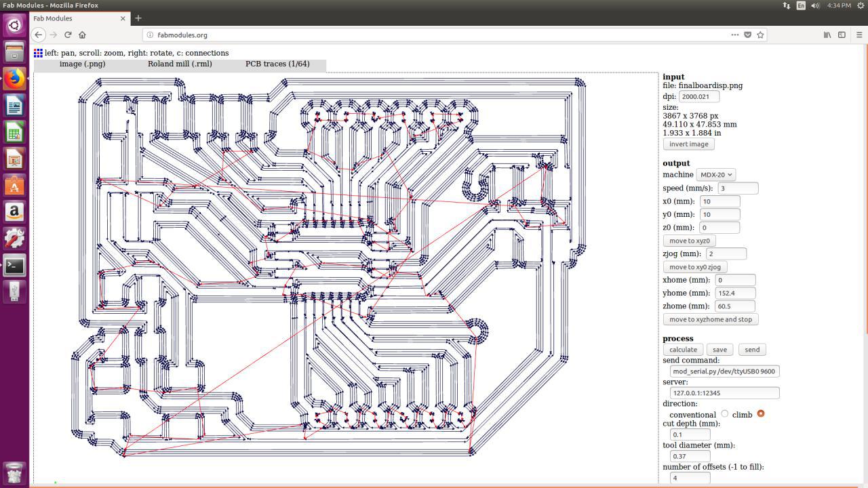
Task: Open the Firefox library icon
Action: pos(827,35)
